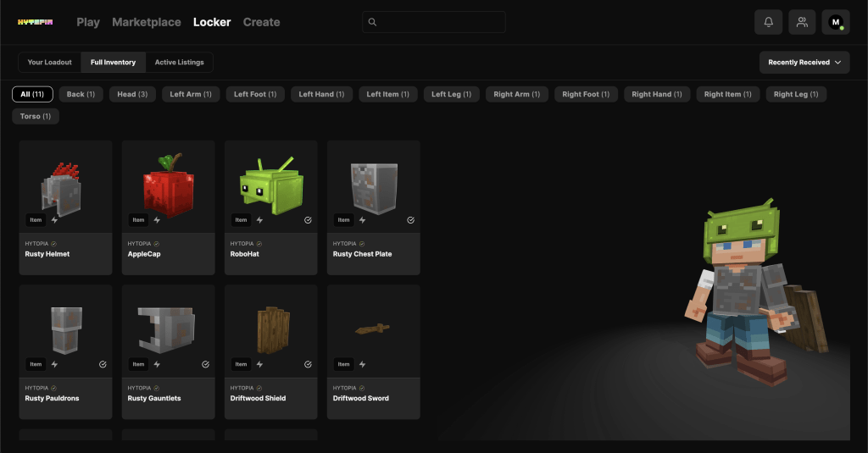Click the lightning icon on Rusty Helmet card
The image size is (868, 453).
click(x=55, y=220)
